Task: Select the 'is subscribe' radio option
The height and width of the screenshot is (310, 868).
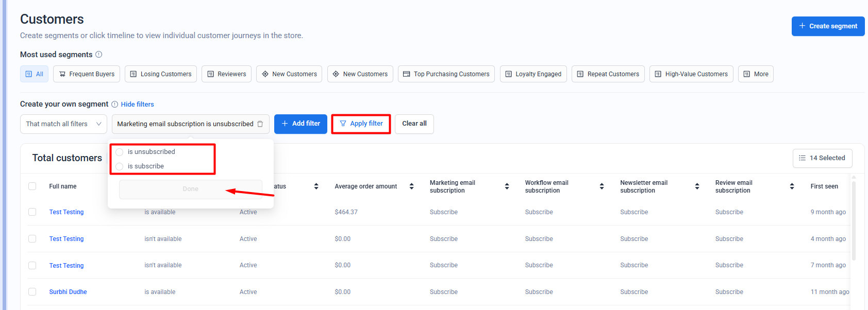Action: (120, 166)
